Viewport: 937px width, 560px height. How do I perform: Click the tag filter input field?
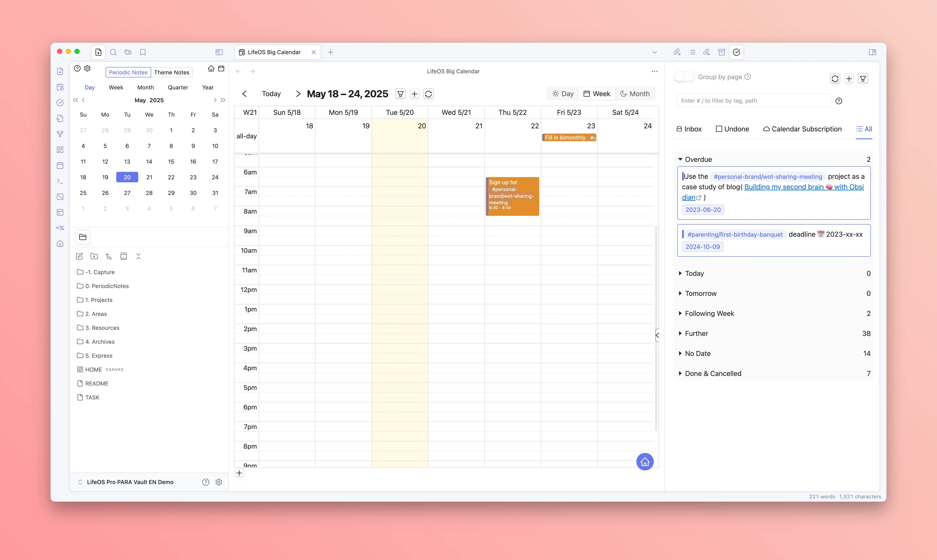click(753, 101)
